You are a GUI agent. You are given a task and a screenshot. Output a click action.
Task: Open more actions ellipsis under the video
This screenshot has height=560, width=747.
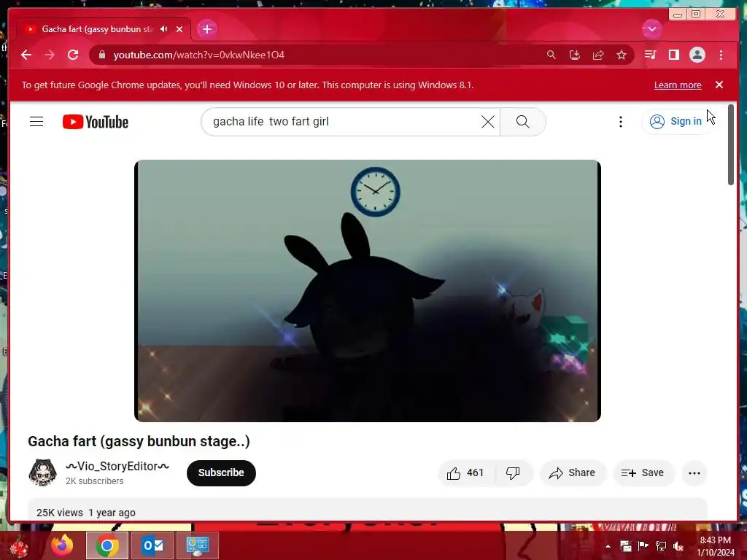point(694,472)
